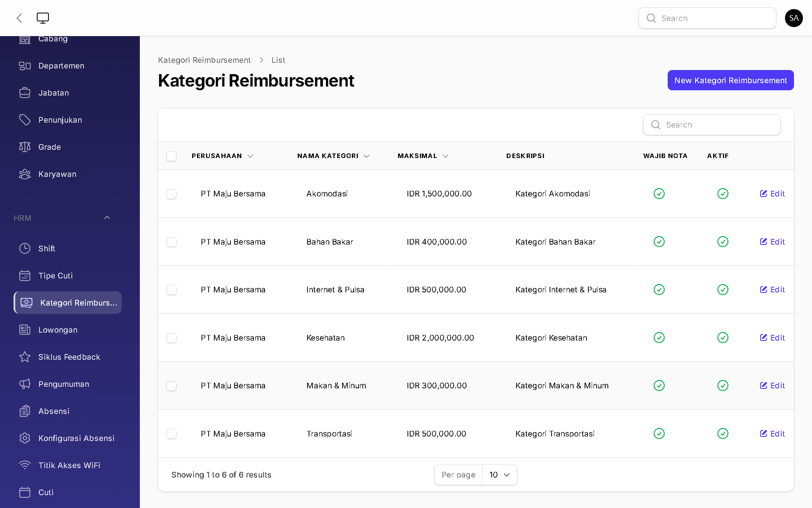This screenshot has height=508, width=812.
Task: Click New Kategori Reimbursement button
Action: coord(730,80)
